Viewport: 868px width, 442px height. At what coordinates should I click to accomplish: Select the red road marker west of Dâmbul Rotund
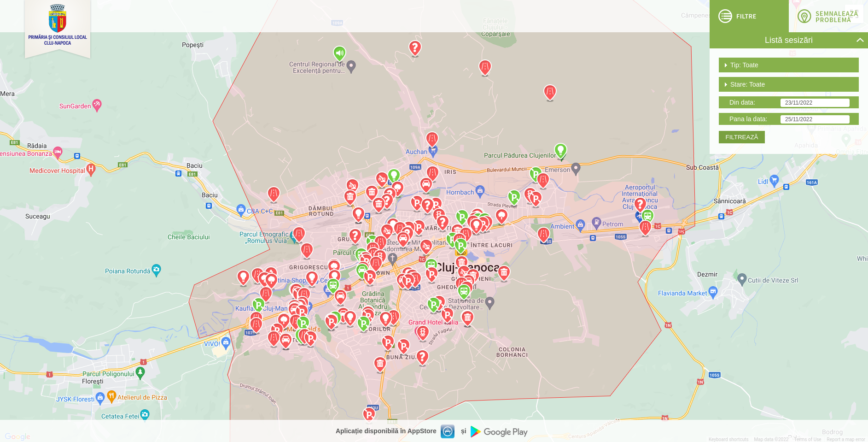[274, 193]
